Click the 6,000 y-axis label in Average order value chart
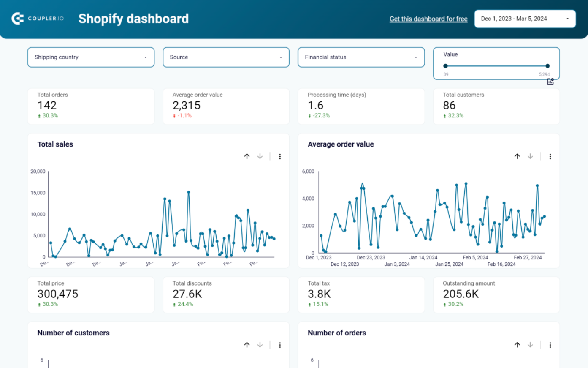 pos(308,172)
